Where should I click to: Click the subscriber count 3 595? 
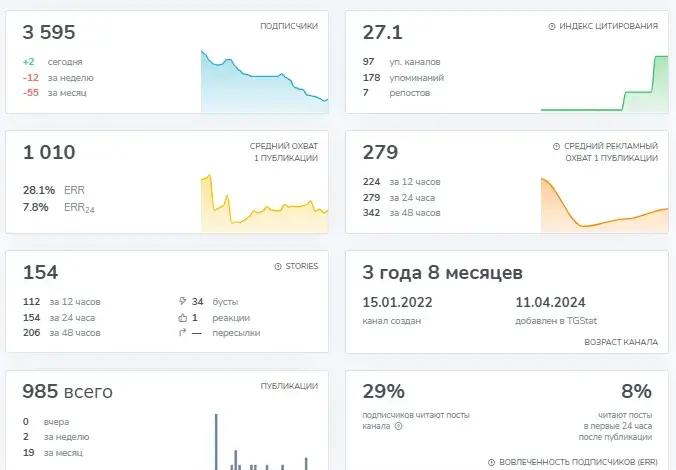click(49, 32)
